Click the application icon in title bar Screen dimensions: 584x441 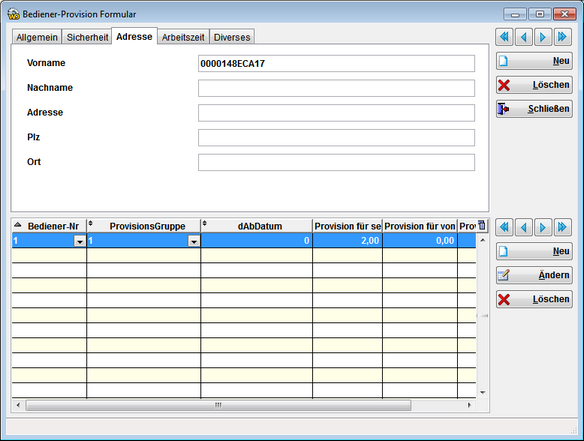[13, 14]
